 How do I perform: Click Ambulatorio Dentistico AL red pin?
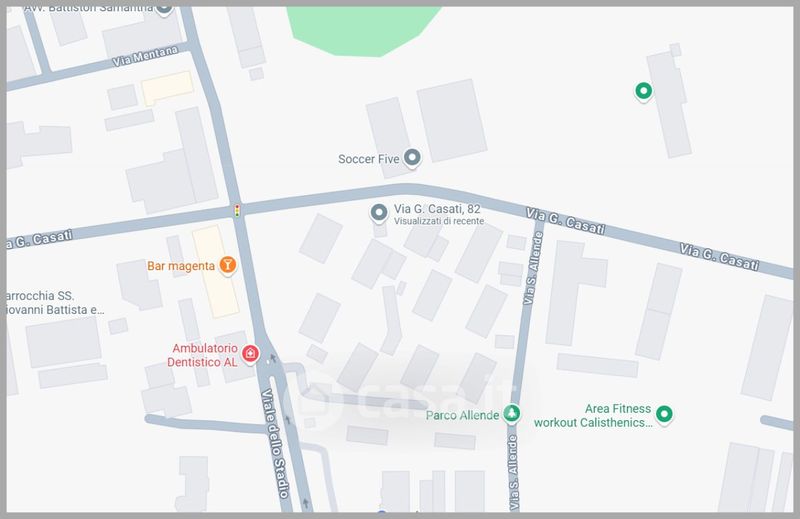tap(250, 354)
